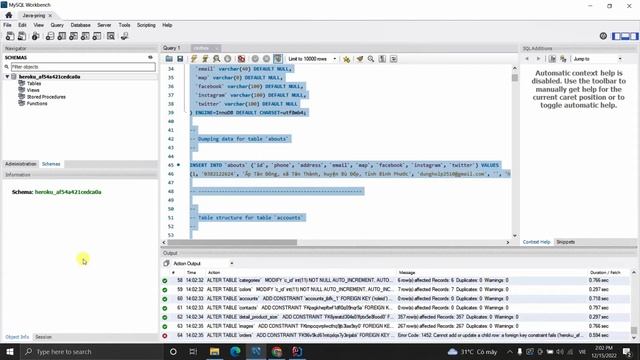The image size is (640, 360).
Task: Toggle invisible characters display
Action: coord(382,59)
